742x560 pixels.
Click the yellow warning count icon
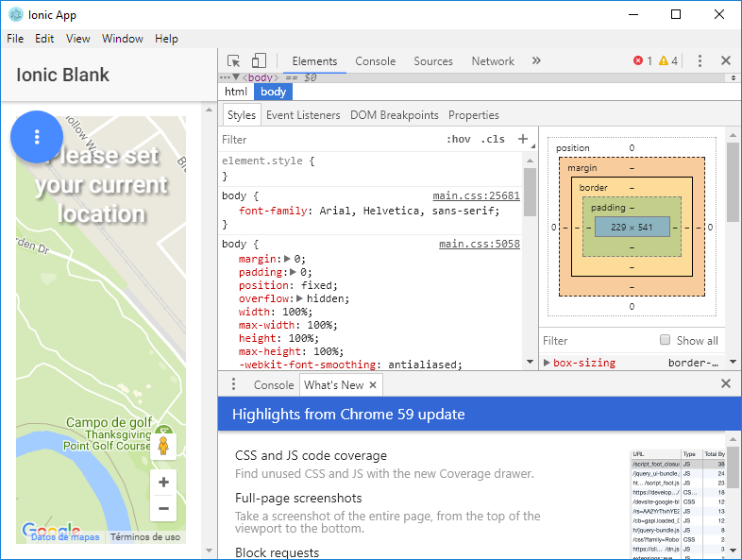(664, 60)
